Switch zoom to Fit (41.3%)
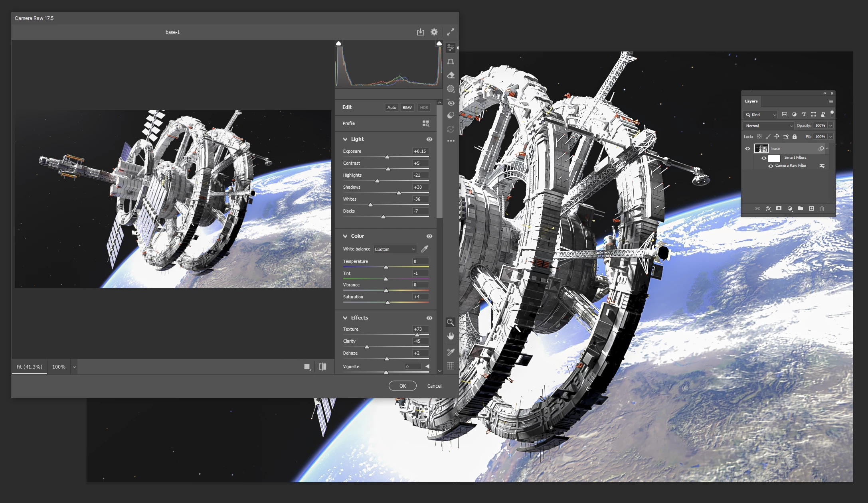The image size is (868, 503). pyautogui.click(x=29, y=367)
